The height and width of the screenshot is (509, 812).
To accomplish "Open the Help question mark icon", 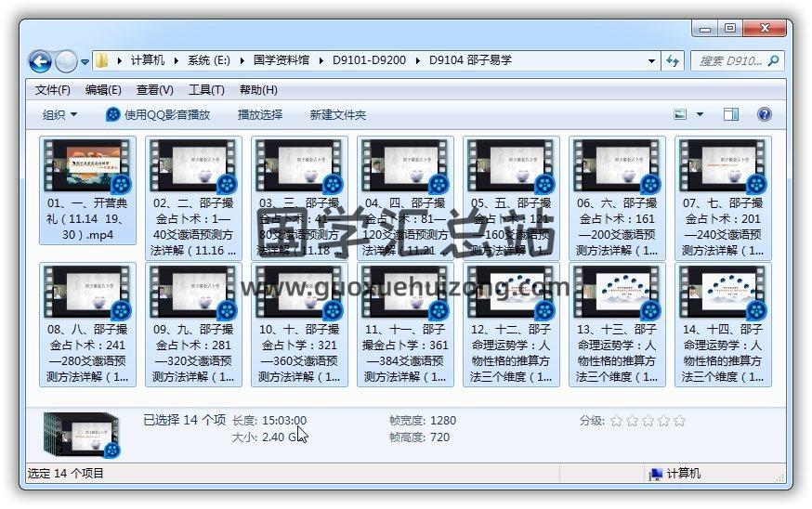I will tap(765, 114).
